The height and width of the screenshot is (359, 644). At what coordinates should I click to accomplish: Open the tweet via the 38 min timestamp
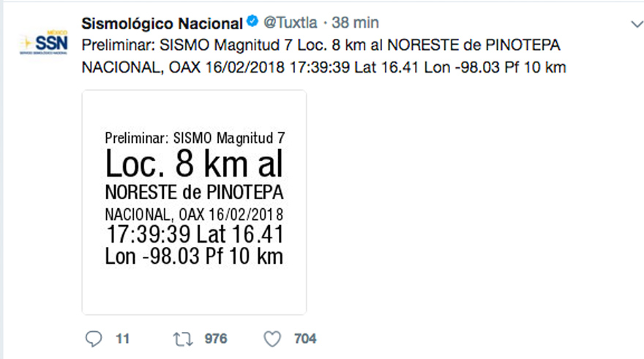tap(355, 23)
